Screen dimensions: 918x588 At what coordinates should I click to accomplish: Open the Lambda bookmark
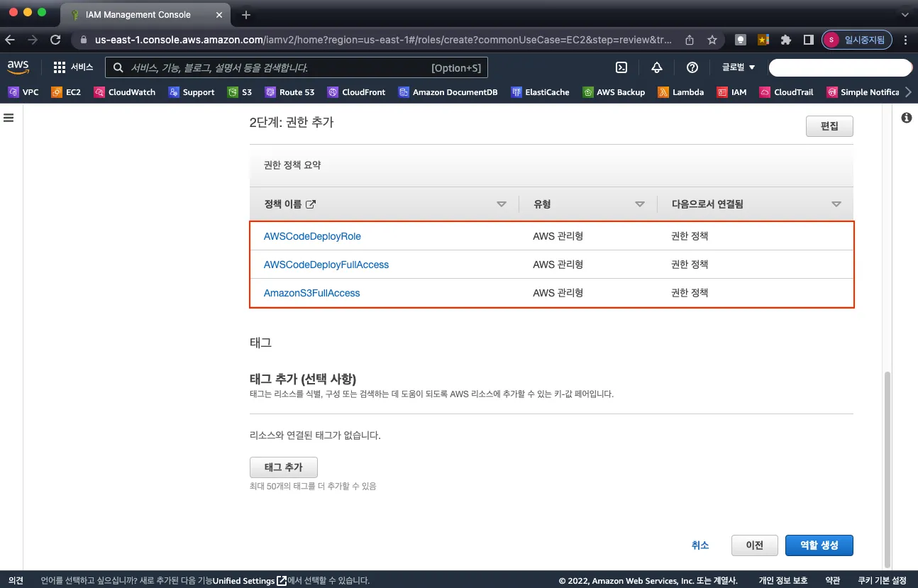[x=680, y=92]
